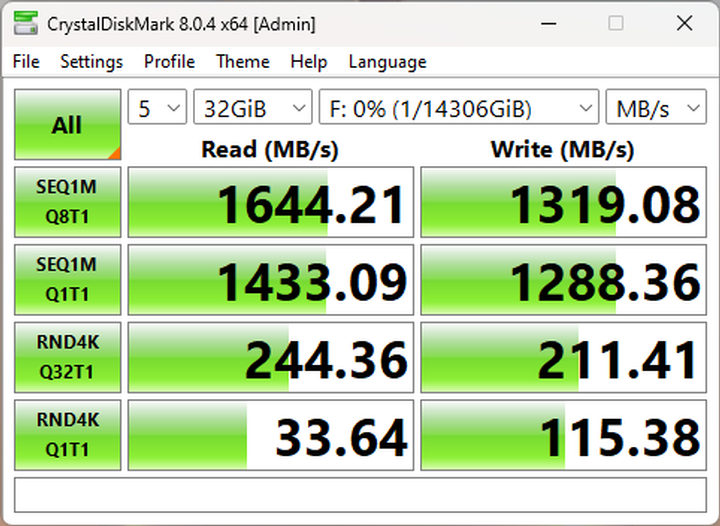The height and width of the screenshot is (526, 720).
Task: Click the Read (MB/s) column header
Action: pyautogui.click(x=270, y=149)
